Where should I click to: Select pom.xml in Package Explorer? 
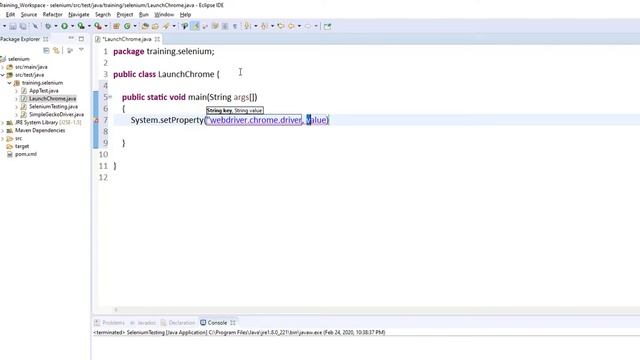tap(26, 154)
